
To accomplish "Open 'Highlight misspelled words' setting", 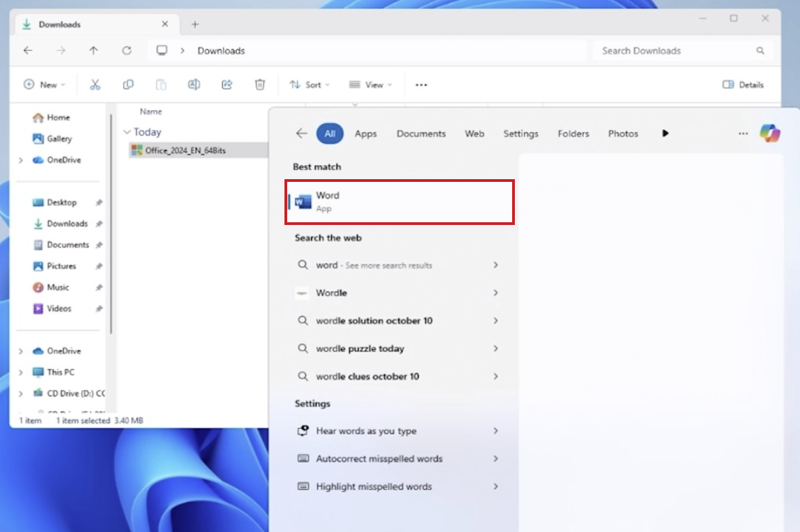I will pos(398,487).
